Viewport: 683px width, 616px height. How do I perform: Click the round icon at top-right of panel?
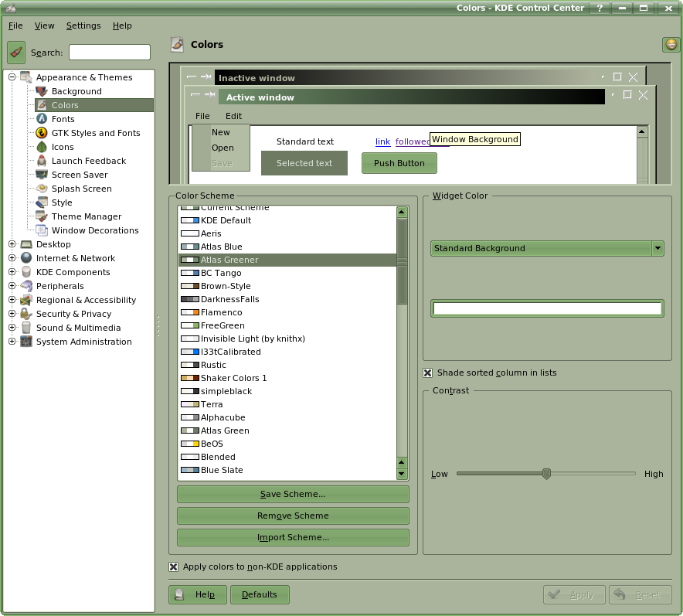click(x=671, y=44)
